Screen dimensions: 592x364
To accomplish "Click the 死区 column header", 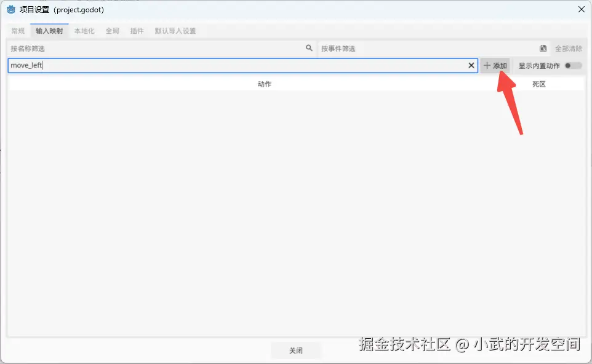I will coord(539,84).
